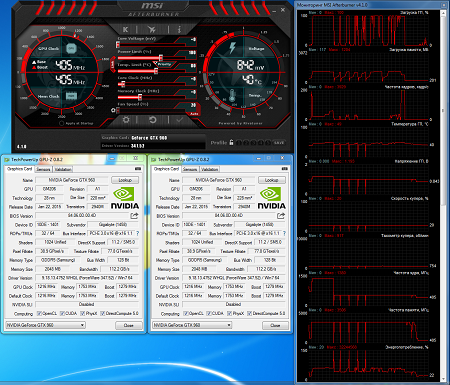Reset Afterburner settings with the circular arrow icon

click(152, 120)
